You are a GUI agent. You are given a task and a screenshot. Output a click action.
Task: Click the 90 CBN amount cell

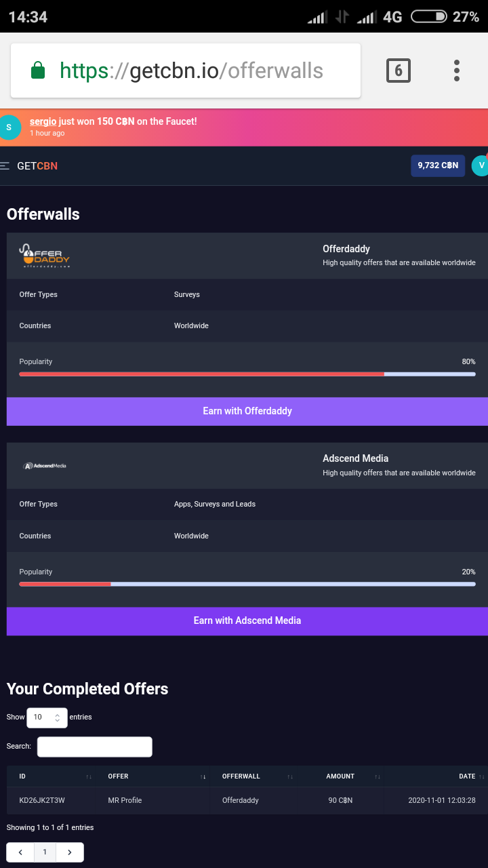340,800
